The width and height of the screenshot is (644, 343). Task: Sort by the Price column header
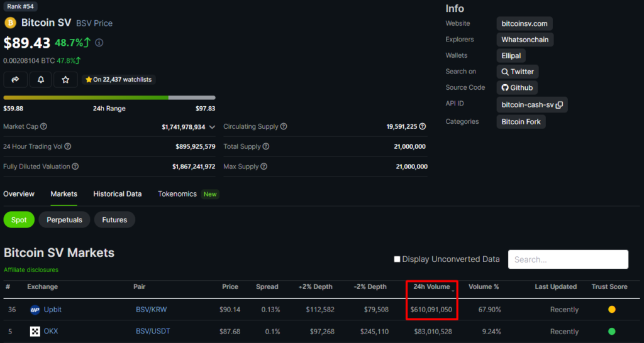point(230,287)
